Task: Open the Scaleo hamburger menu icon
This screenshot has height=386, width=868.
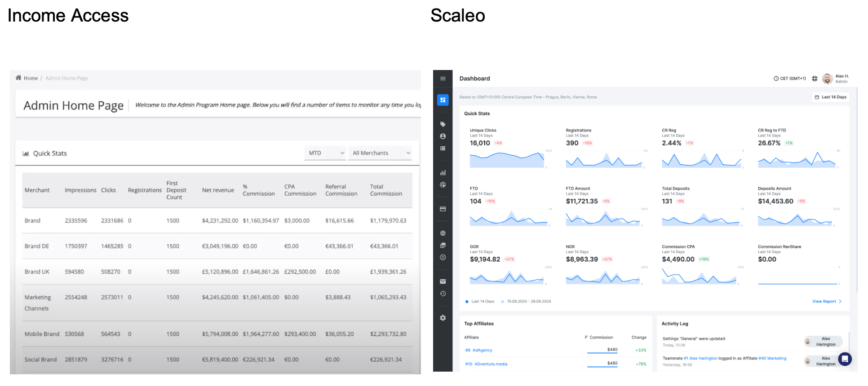Action: (x=443, y=79)
